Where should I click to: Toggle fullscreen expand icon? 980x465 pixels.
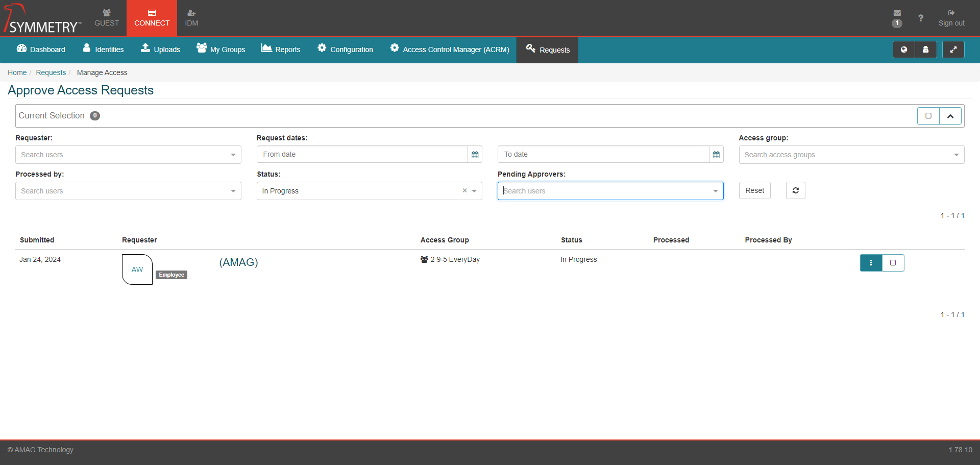pyautogui.click(x=953, y=50)
